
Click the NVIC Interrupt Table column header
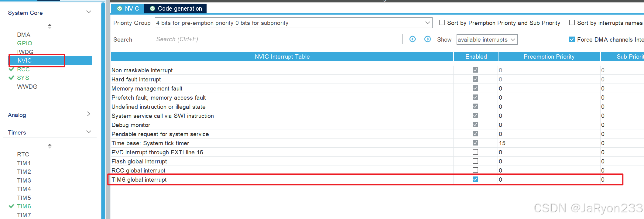(282, 56)
